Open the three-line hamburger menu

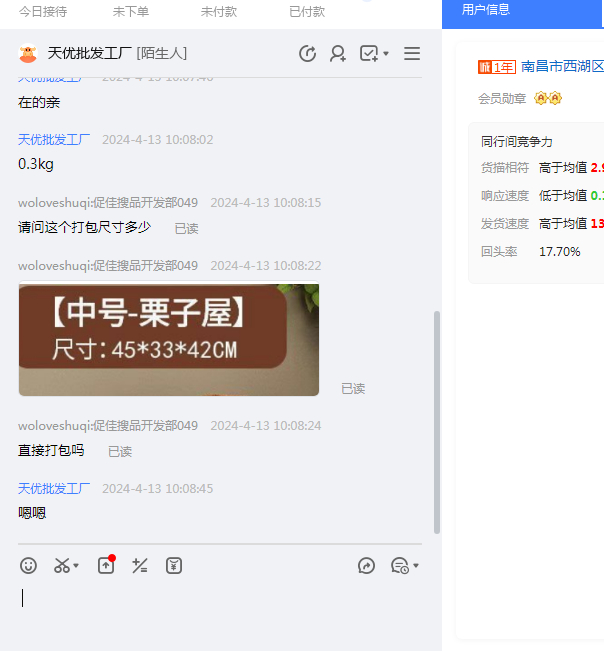[x=412, y=54]
